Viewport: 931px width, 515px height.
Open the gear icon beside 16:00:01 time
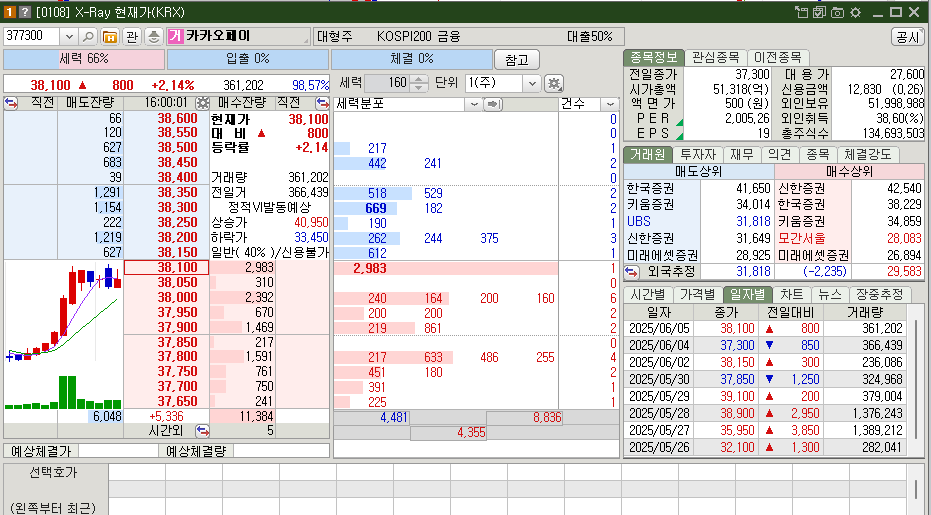pyautogui.click(x=202, y=103)
